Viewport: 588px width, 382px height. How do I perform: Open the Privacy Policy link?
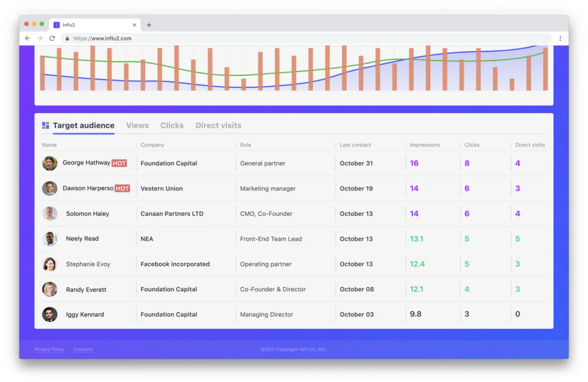click(49, 349)
